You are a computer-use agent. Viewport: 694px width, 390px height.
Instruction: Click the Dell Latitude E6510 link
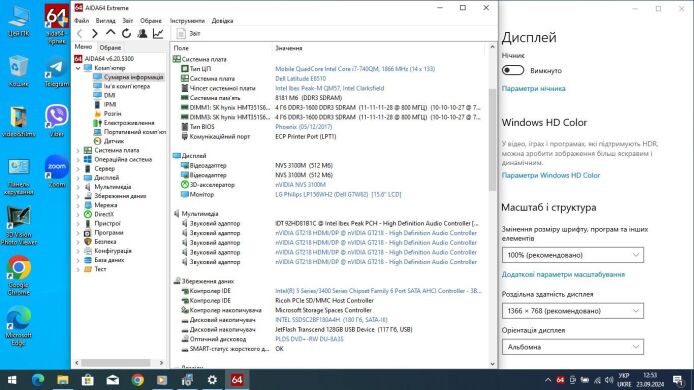pyautogui.click(x=301, y=79)
